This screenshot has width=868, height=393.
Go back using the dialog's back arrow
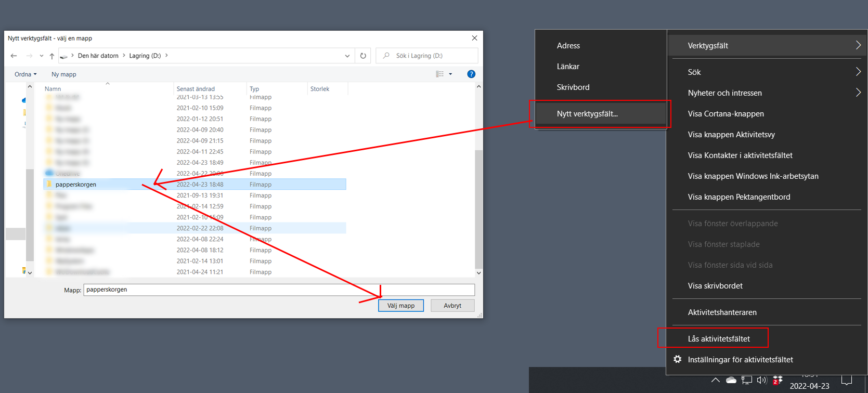14,56
